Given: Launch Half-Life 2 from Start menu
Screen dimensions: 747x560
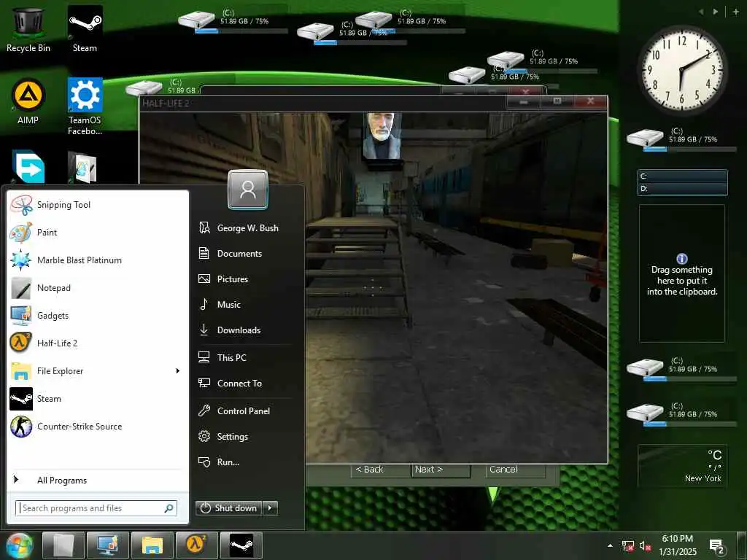Looking at the screenshot, I should click(98, 343).
